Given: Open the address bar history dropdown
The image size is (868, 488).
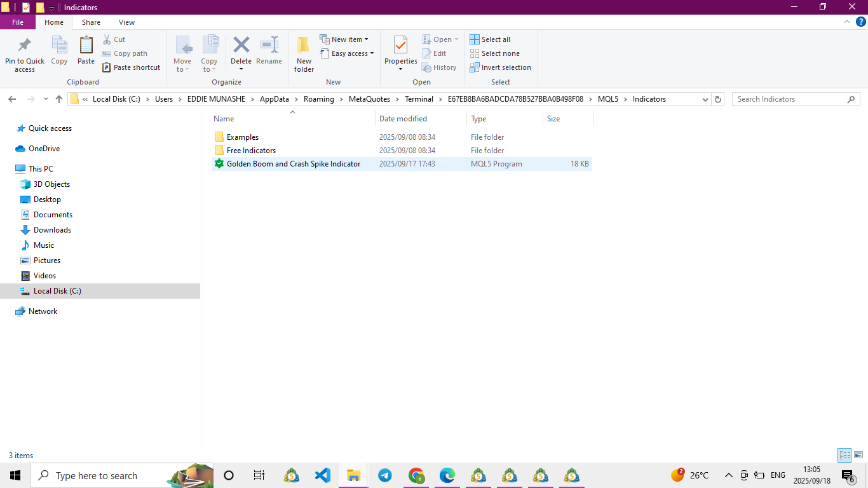Looking at the screenshot, I should coord(705,99).
